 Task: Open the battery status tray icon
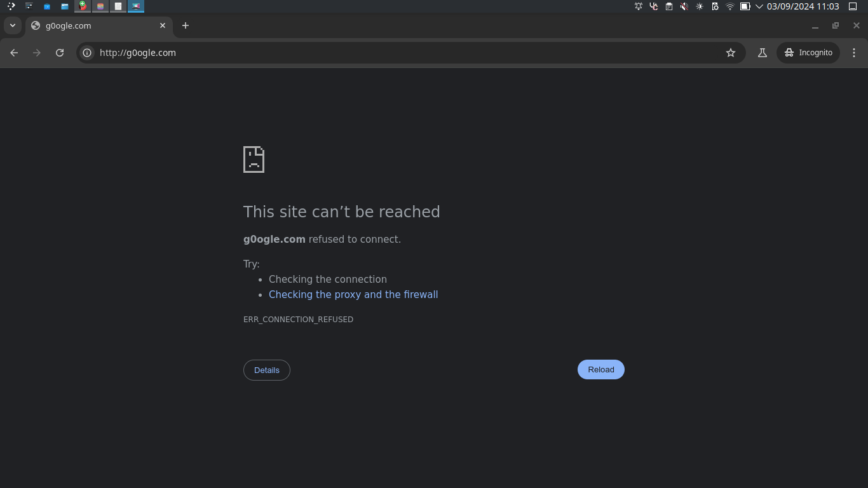click(x=745, y=6)
